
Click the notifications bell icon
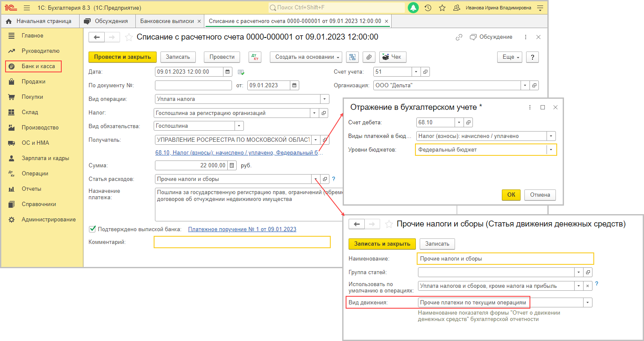(413, 8)
